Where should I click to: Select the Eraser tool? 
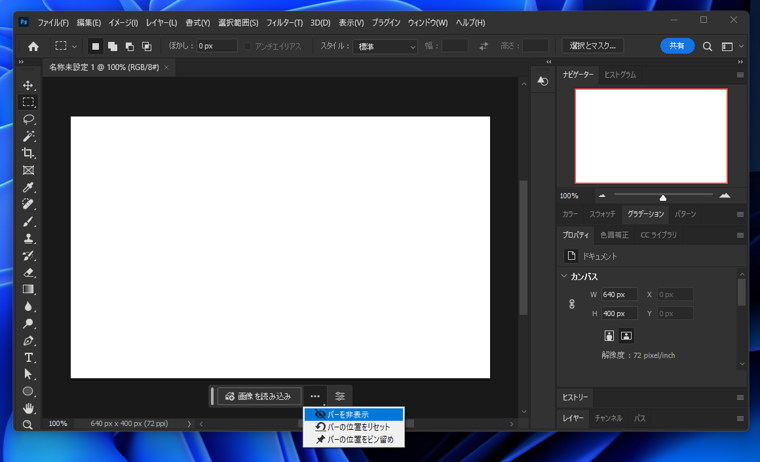(28, 272)
